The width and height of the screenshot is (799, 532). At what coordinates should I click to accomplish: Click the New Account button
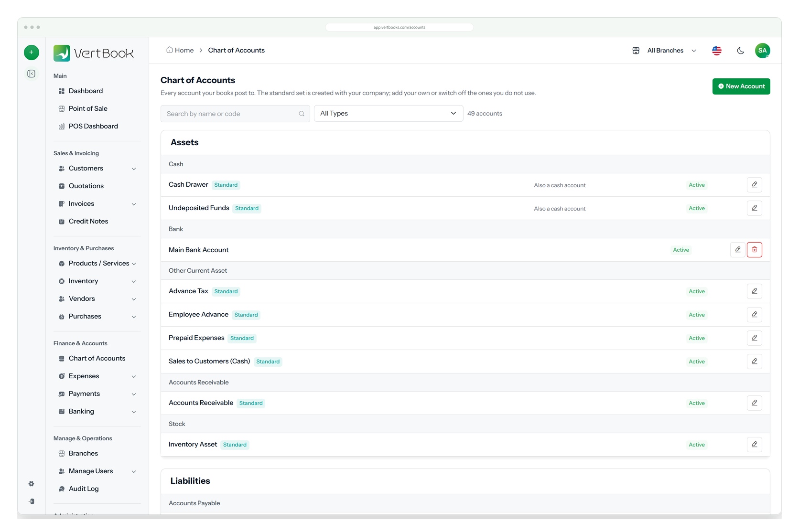tap(741, 86)
